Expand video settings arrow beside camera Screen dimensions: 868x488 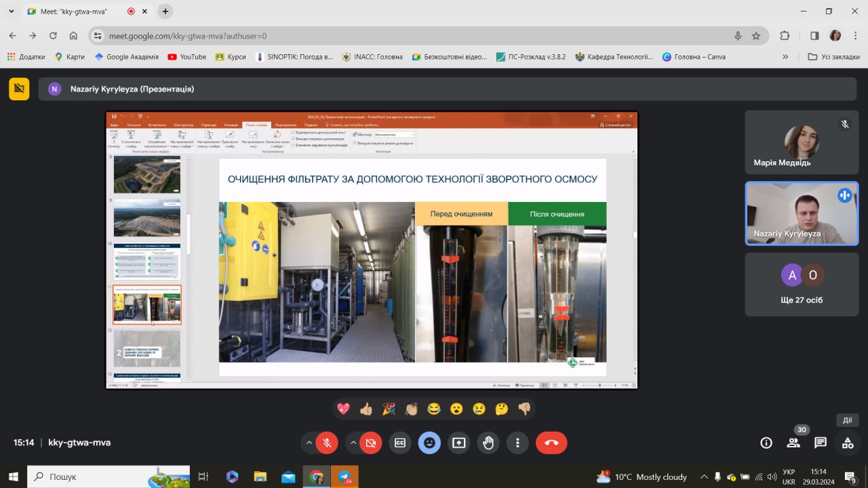point(353,443)
